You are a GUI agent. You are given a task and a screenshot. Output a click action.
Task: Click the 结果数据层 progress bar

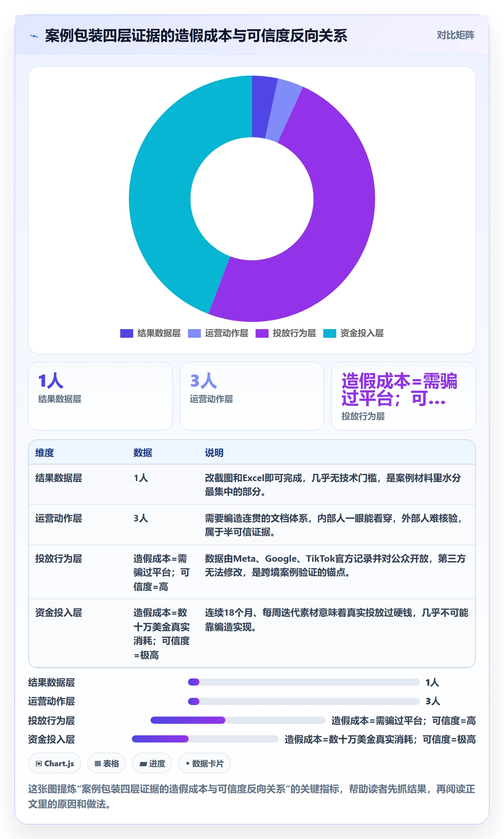(x=304, y=682)
